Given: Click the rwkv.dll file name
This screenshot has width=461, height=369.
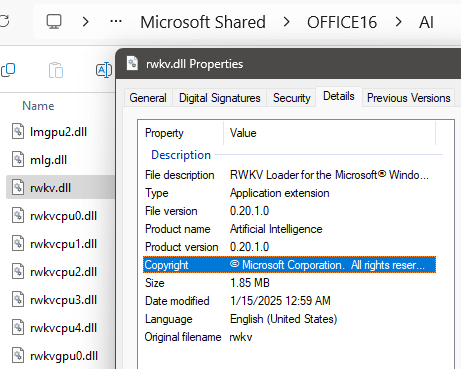Looking at the screenshot, I should (50, 188).
